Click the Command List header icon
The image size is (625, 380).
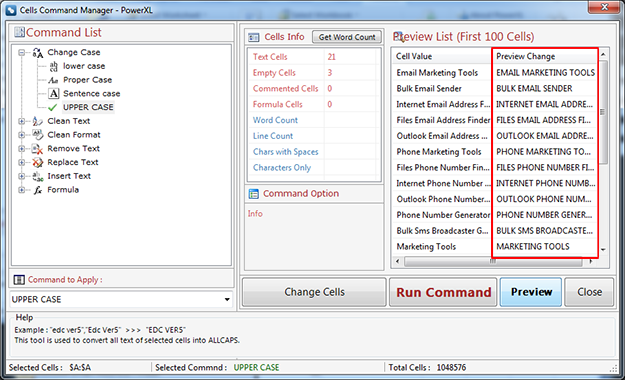coord(19,32)
